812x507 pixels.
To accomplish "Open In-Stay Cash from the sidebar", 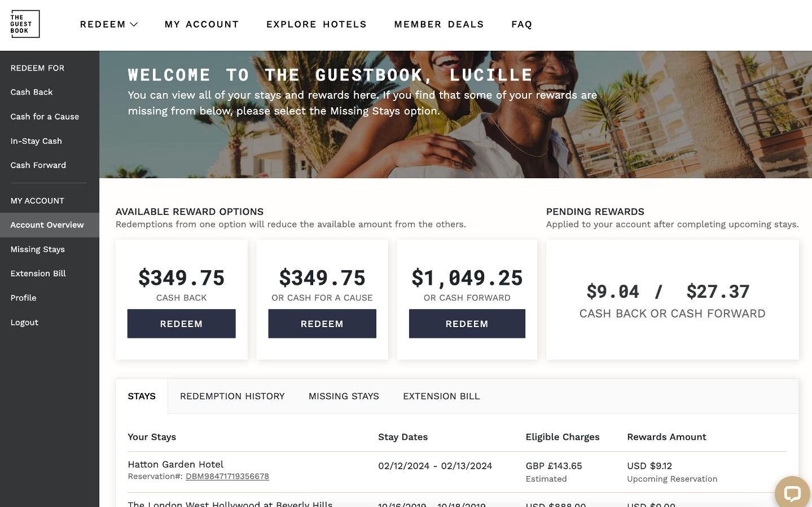I will pyautogui.click(x=36, y=141).
